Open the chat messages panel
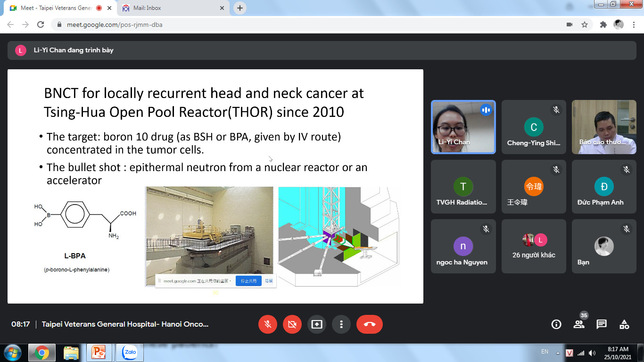Viewport: 644px width, 362px height. pos(602,324)
